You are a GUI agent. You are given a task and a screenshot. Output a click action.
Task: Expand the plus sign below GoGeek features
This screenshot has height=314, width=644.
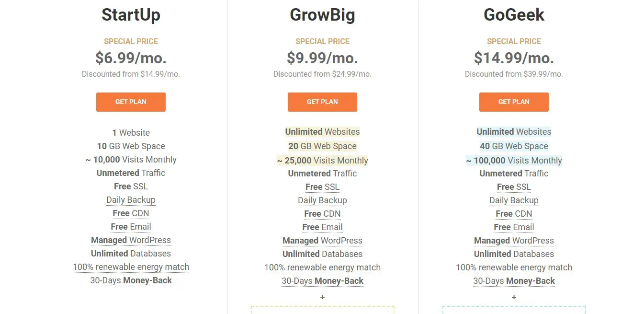[514, 297]
